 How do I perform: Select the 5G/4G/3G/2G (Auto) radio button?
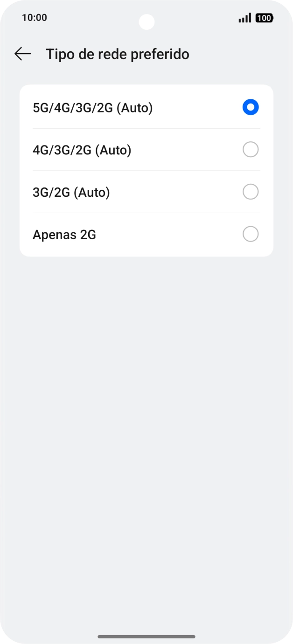click(251, 108)
